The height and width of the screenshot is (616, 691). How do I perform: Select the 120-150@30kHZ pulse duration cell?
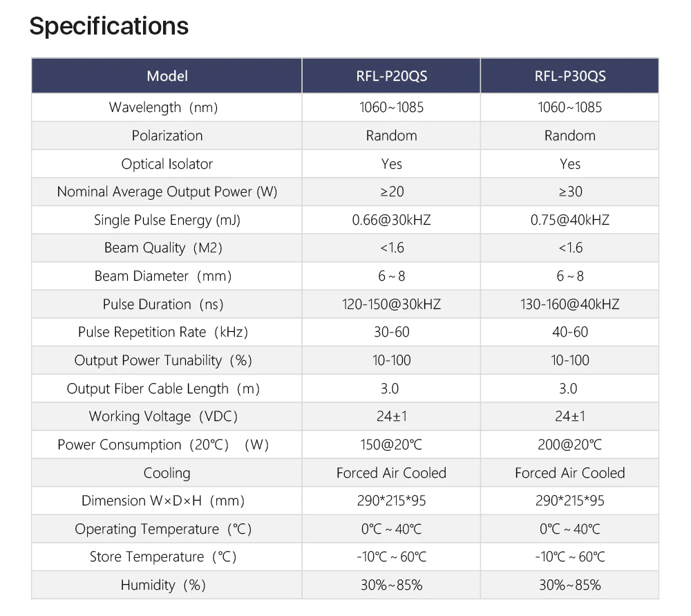[391, 304]
